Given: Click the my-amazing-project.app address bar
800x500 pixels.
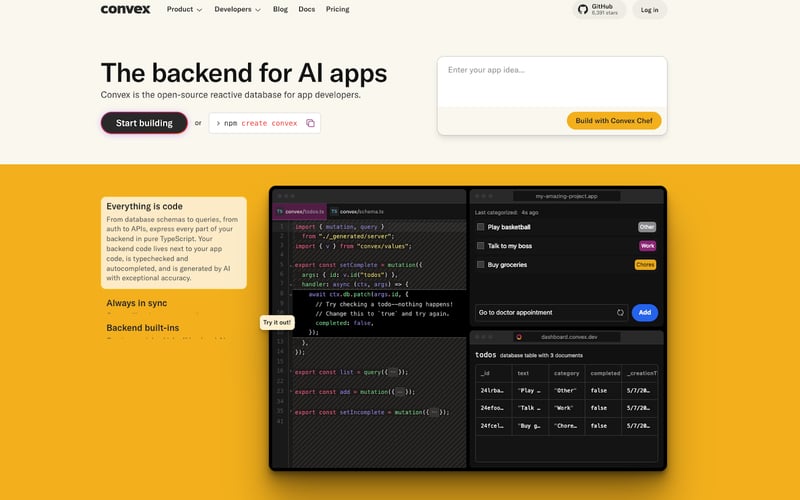Looking at the screenshot, I should tap(566, 196).
